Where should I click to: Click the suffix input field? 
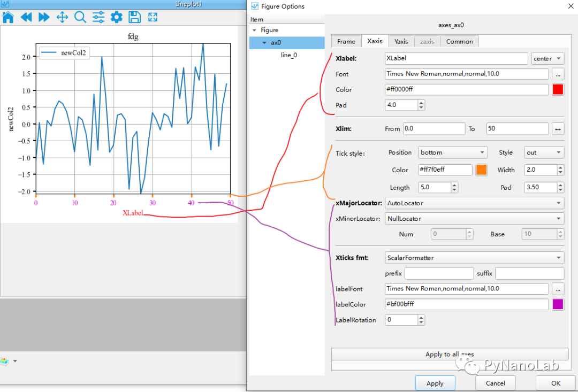point(529,273)
